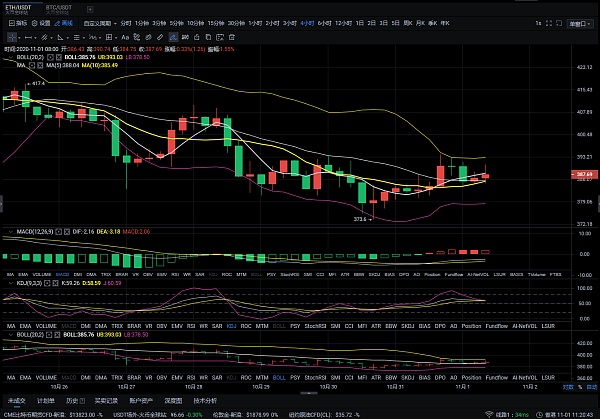The image size is (600, 419).
Task: Open the 指标 indicators button
Action: pyautogui.click(x=18, y=23)
